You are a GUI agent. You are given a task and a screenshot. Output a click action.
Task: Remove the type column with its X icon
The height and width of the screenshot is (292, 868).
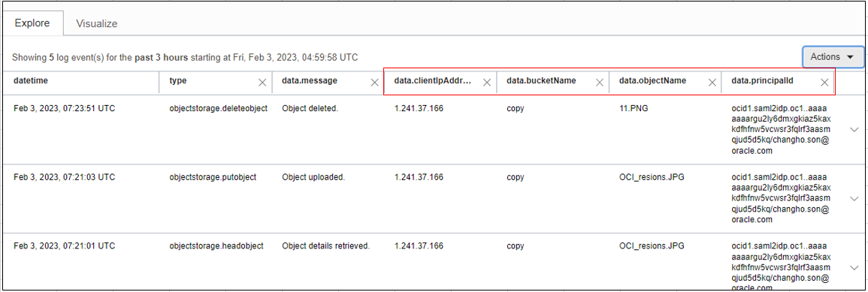[262, 83]
